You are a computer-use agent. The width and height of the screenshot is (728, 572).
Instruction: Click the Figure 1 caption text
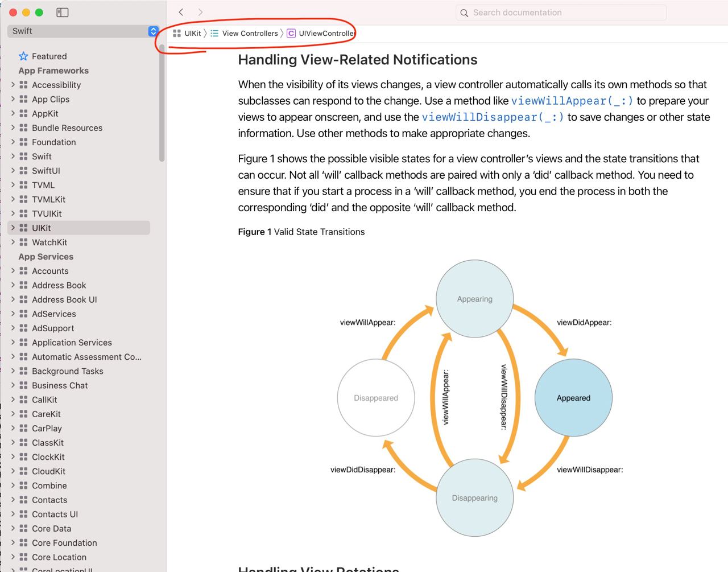tap(301, 232)
